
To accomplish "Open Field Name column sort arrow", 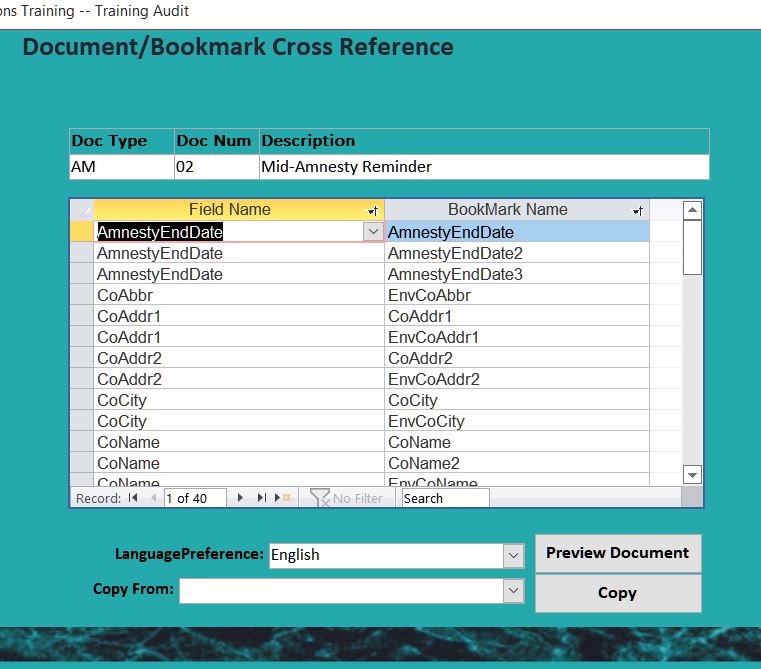I will pos(373,210).
